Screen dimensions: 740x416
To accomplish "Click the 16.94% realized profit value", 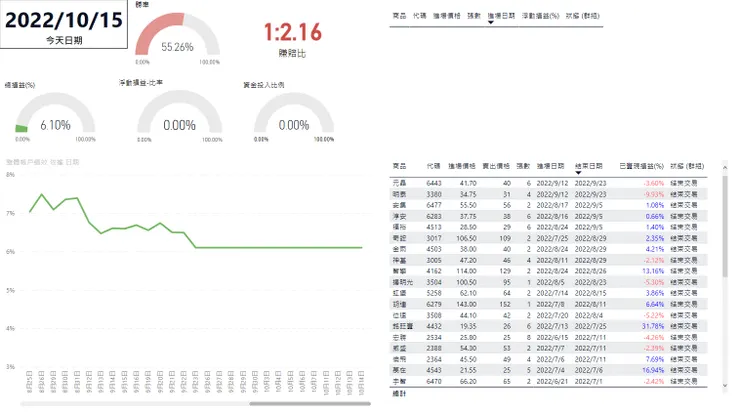I will pyautogui.click(x=653, y=370).
